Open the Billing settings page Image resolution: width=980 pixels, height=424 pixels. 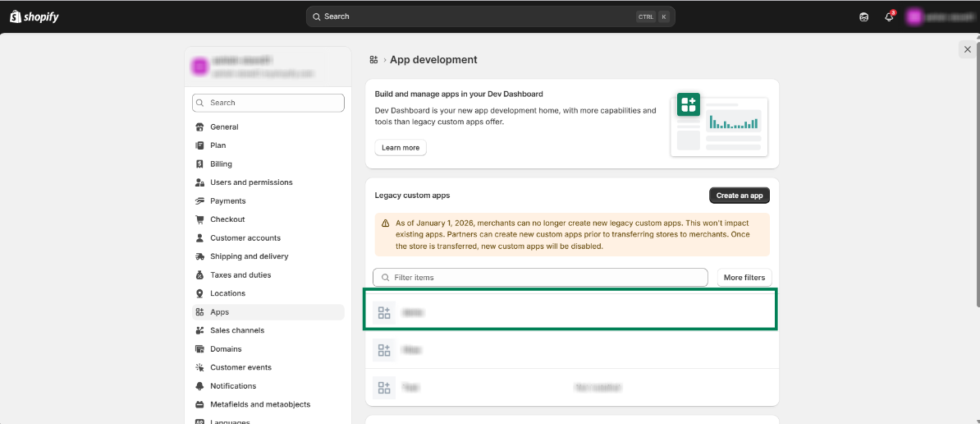pos(221,164)
